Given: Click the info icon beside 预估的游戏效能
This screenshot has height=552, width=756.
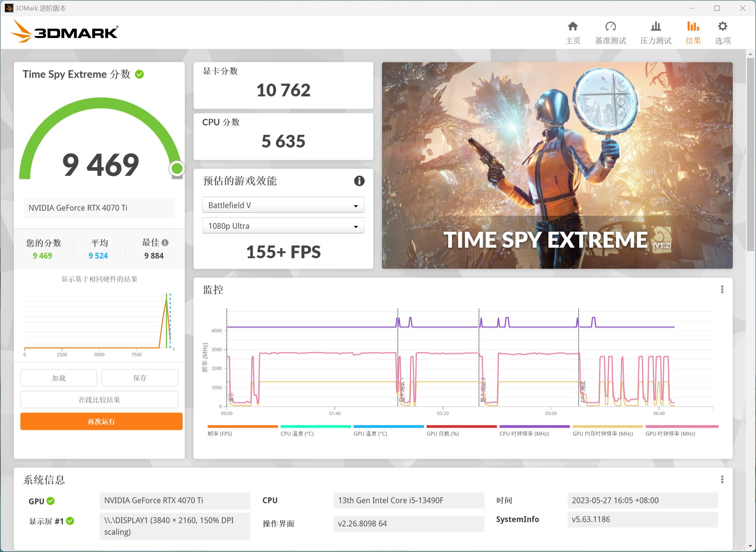Looking at the screenshot, I should [359, 181].
